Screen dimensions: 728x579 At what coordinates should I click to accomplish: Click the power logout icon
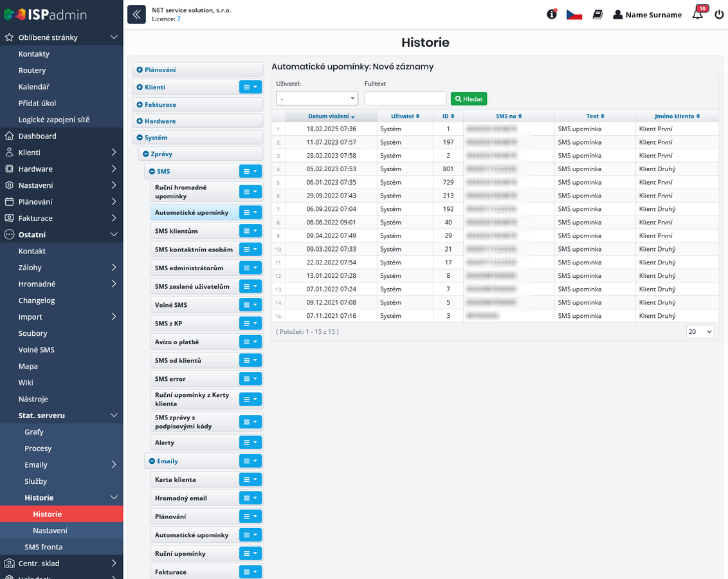click(719, 14)
